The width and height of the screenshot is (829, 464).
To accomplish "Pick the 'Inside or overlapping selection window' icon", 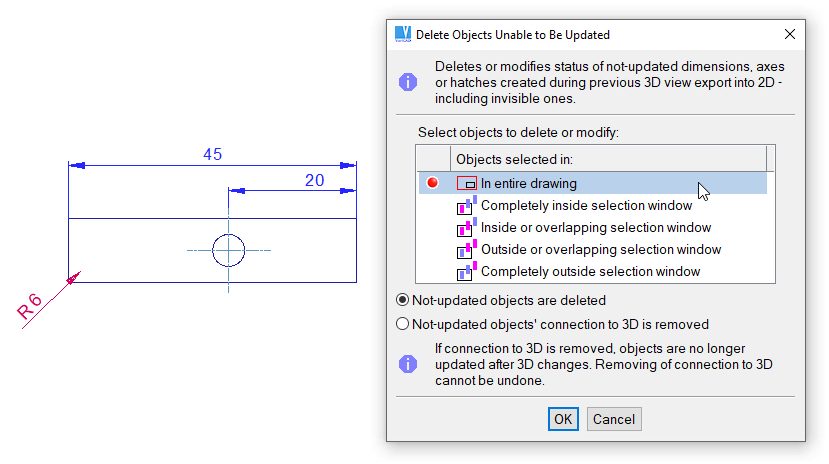I will [x=467, y=228].
